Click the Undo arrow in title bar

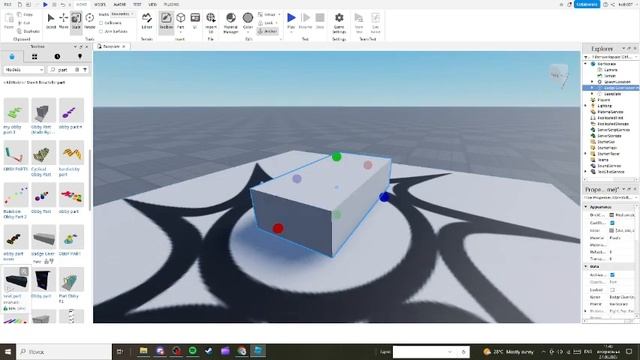click(x=63, y=4)
